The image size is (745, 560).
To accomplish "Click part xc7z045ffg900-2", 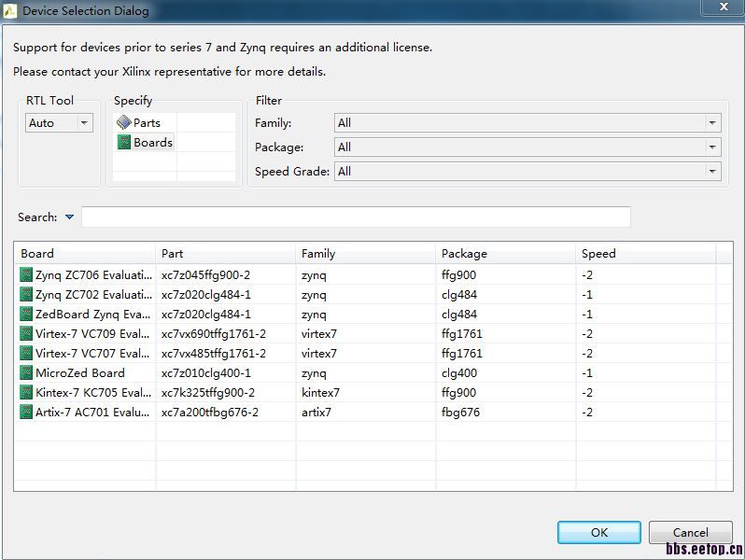I will pos(205,275).
